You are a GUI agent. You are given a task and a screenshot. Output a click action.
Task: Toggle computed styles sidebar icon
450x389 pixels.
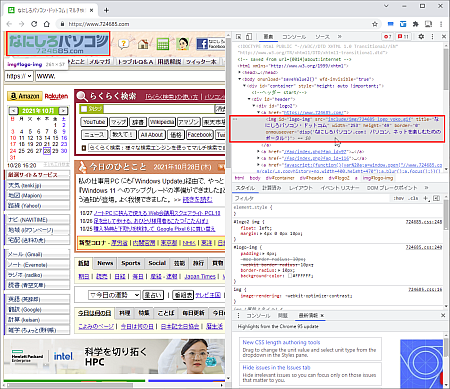point(436,198)
